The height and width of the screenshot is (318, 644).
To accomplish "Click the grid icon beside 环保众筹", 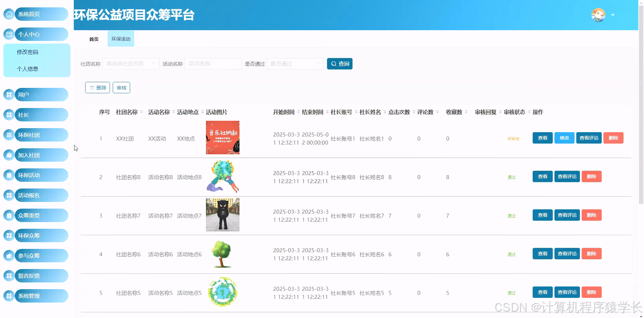I will (9, 235).
